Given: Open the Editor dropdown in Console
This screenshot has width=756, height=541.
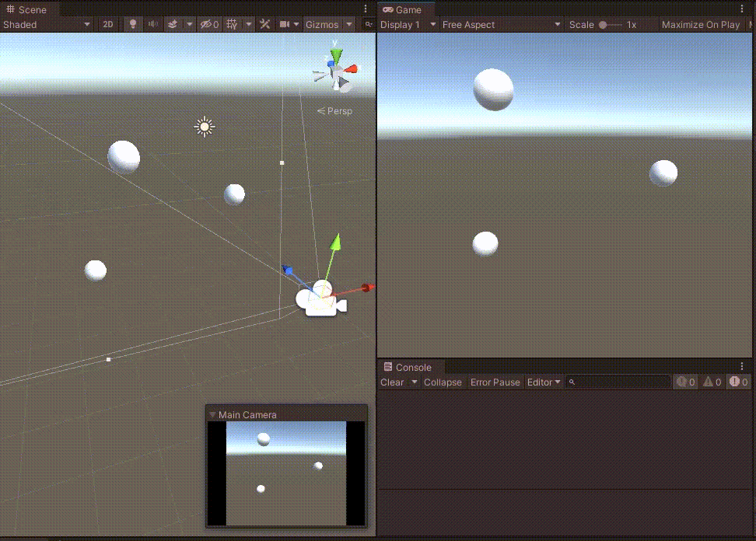Looking at the screenshot, I should [x=544, y=382].
